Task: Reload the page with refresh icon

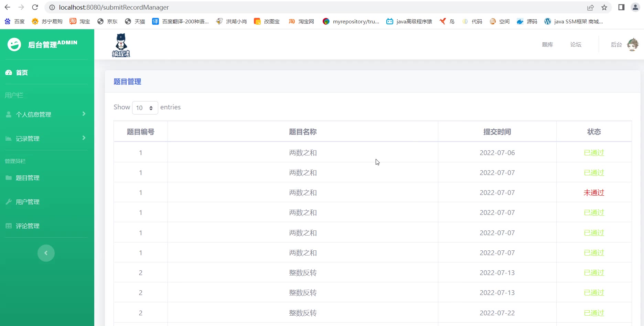Action: tap(35, 7)
